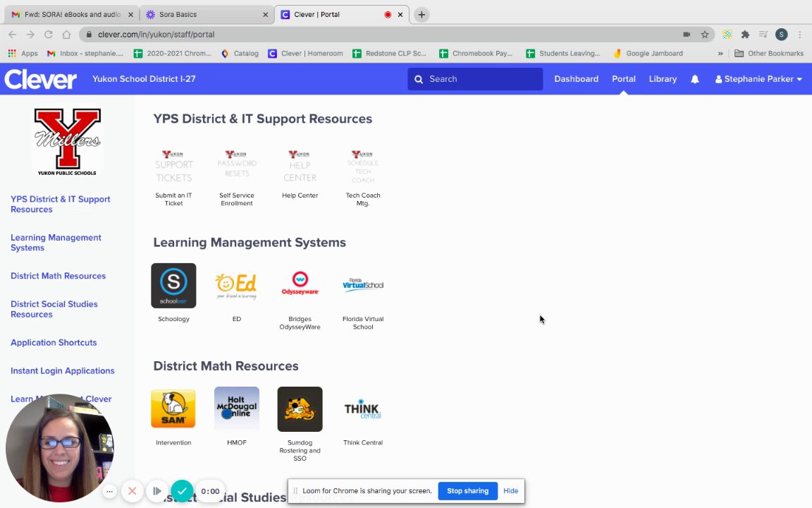Image resolution: width=812 pixels, height=508 pixels.
Task: Reload the page in Chrome
Action: click(48, 35)
